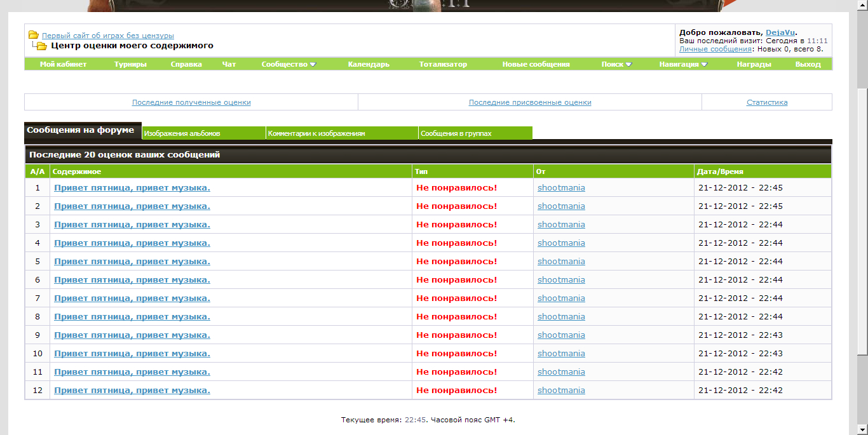This screenshot has width=868, height=435.
Task: Expand the Поиск dropdown menu
Action: tap(616, 64)
